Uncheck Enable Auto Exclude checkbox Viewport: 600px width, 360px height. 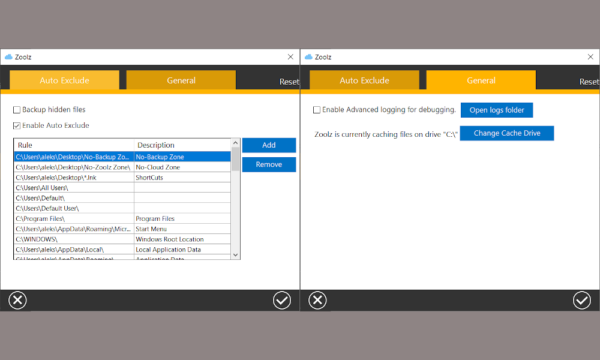tap(17, 125)
